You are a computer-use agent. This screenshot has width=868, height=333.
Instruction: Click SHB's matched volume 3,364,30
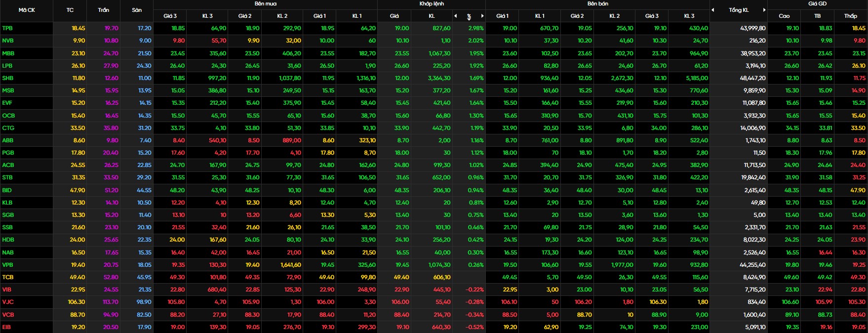[439, 78]
